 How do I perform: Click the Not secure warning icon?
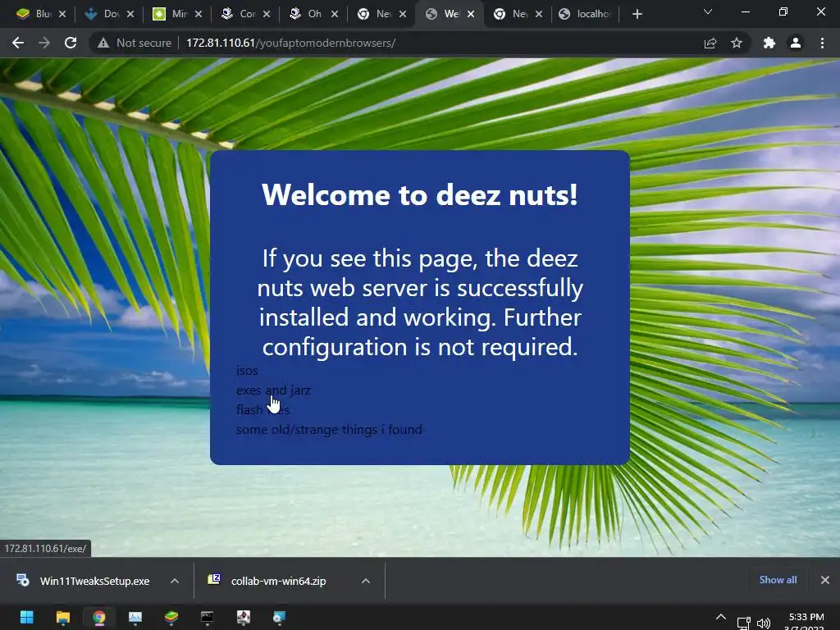coord(103,43)
